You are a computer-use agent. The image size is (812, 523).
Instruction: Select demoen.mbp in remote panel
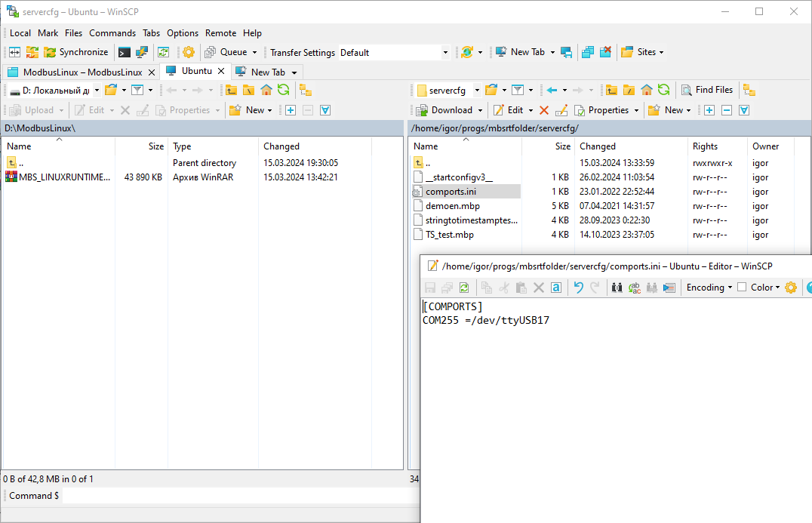452,206
